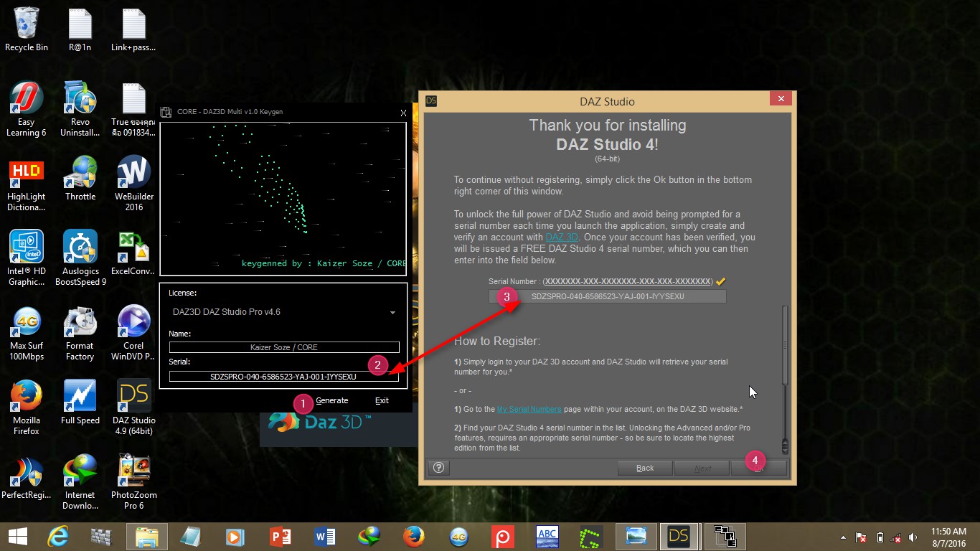Launch DAZ Studio 4.9 (64bit) desktop shortcut
The height and width of the screenshot is (551, 980).
(x=133, y=408)
